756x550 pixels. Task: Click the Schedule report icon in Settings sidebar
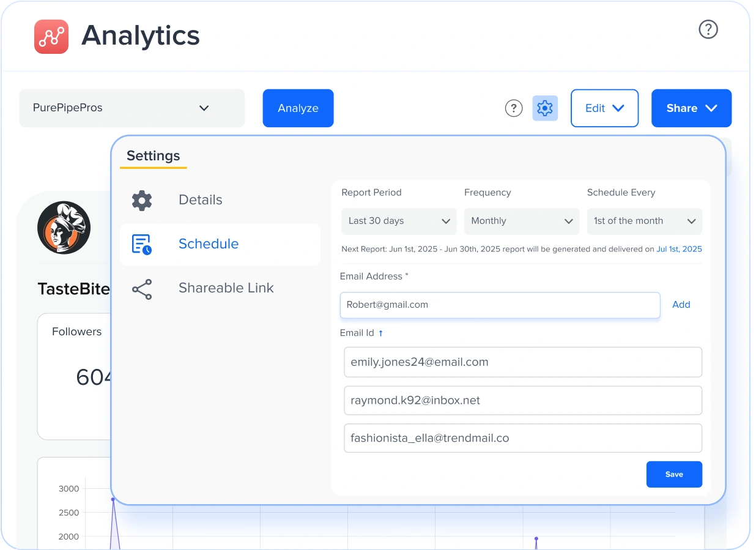click(x=141, y=243)
